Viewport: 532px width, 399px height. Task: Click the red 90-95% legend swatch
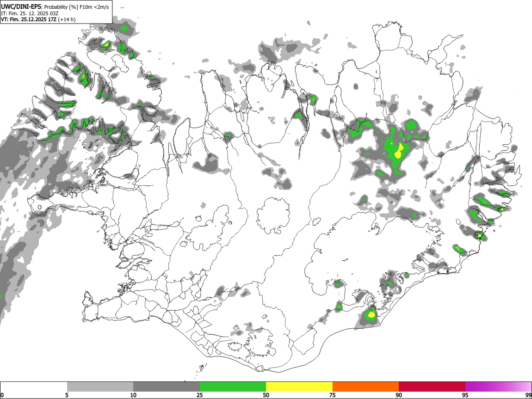click(432, 387)
